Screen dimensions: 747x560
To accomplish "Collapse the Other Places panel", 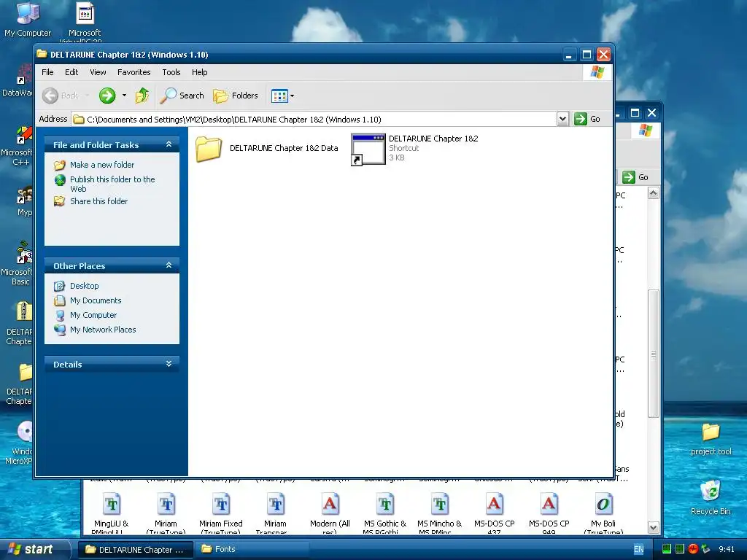I will tap(169, 265).
